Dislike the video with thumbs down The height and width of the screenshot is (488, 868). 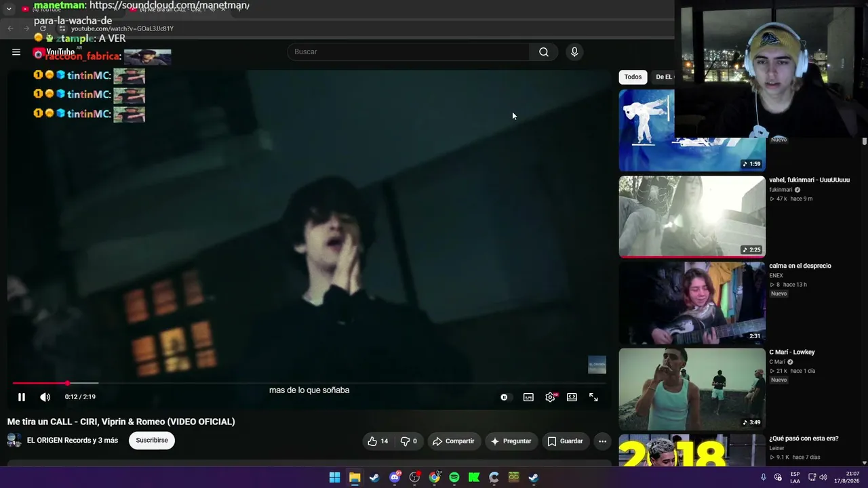pyautogui.click(x=409, y=441)
